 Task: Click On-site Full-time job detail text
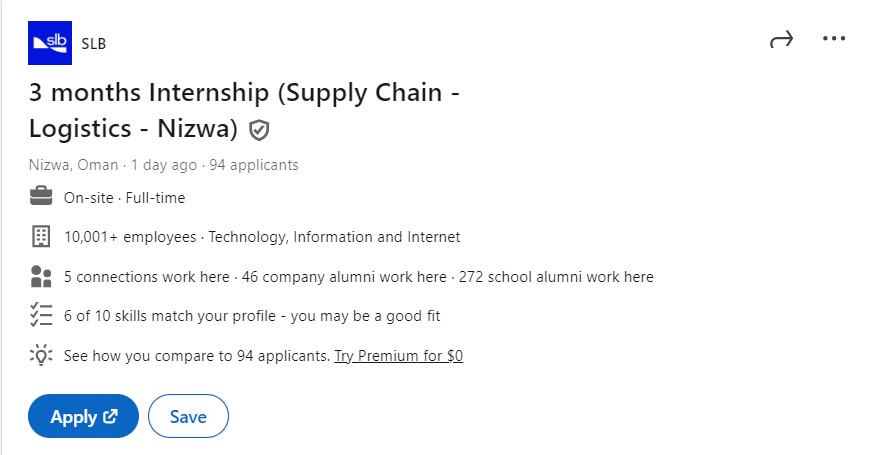point(125,198)
